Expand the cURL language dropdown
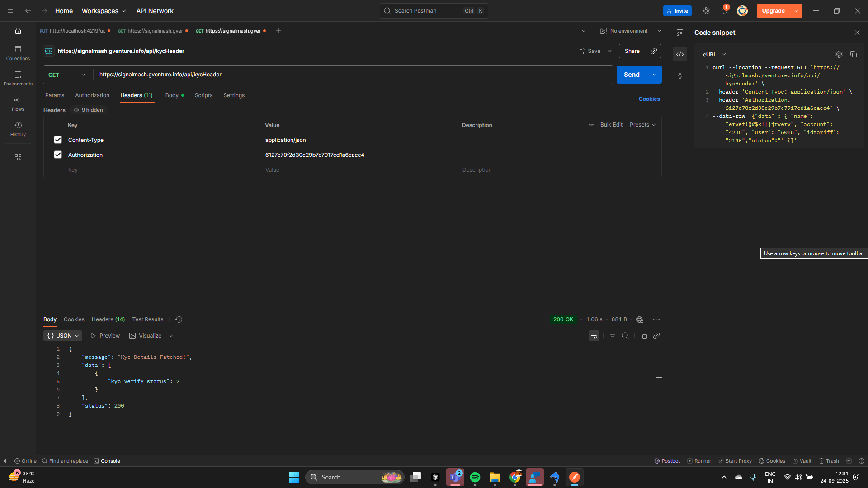This screenshot has width=868, height=488. pos(714,54)
